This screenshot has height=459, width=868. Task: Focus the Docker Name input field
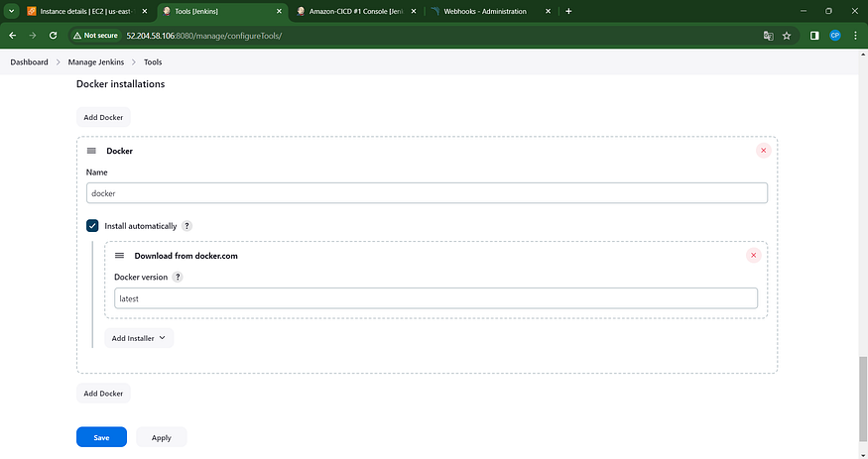427,193
